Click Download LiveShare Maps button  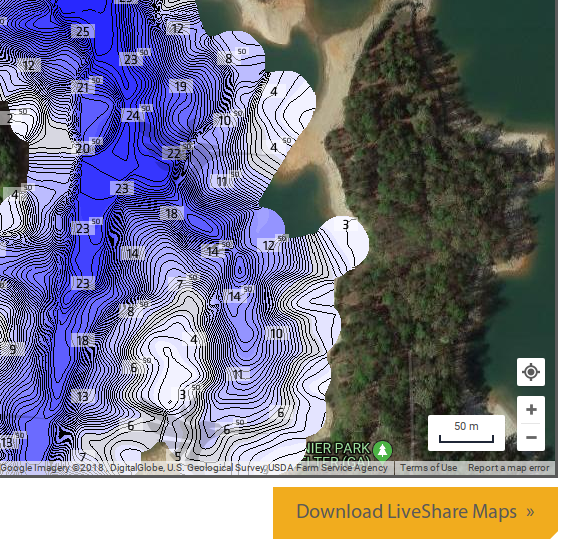415,512
